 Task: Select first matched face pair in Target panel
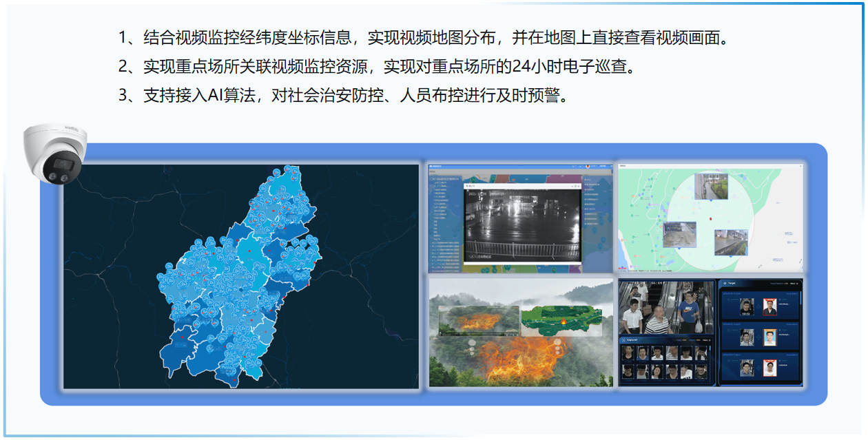coord(759,306)
